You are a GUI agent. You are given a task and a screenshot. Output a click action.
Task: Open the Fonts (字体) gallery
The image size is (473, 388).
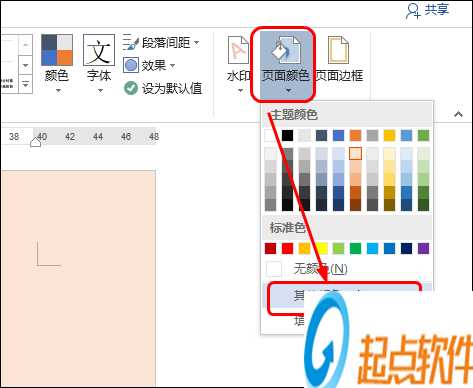[x=99, y=63]
